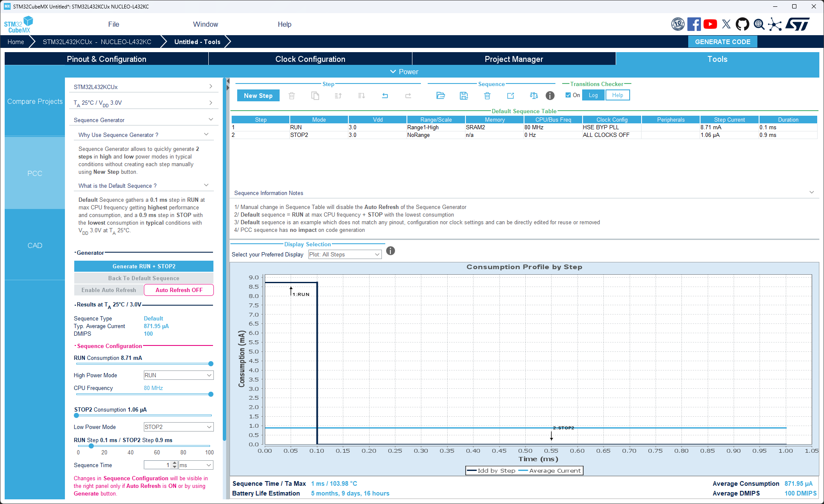
Task: Click the duplicate step icon
Action: pyautogui.click(x=315, y=96)
